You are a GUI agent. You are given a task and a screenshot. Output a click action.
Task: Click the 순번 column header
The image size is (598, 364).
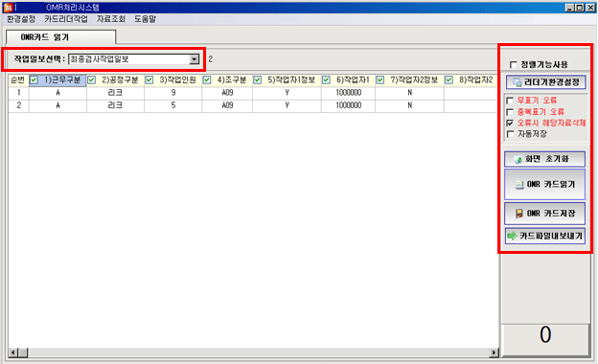(18, 80)
